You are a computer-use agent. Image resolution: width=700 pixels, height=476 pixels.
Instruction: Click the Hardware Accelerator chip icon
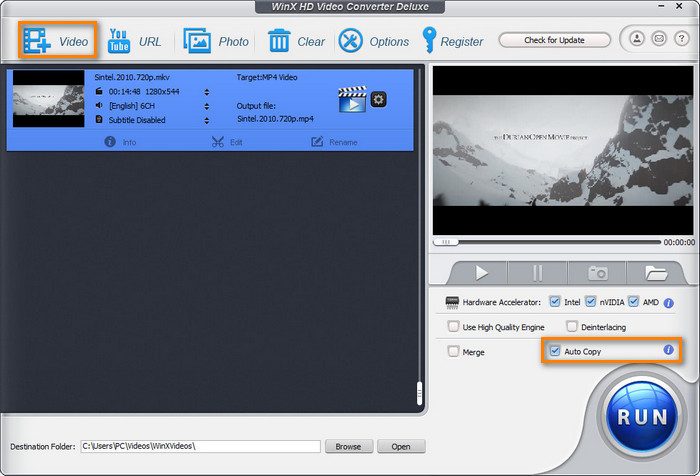point(452,302)
